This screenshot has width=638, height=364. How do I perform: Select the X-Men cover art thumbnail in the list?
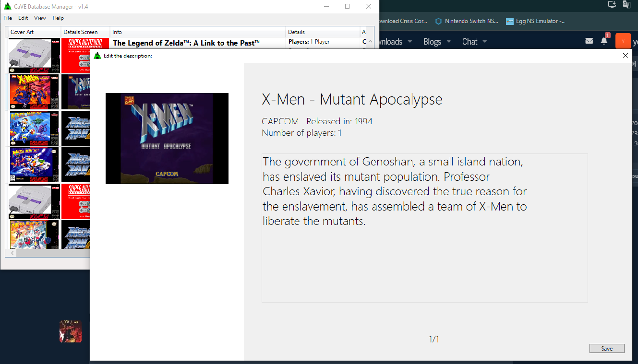tap(35, 92)
